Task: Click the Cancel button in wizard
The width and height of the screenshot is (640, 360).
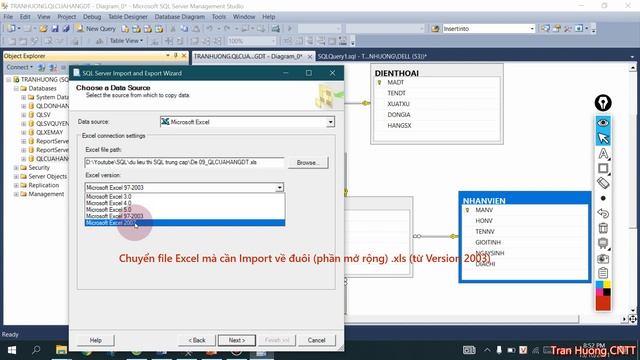Action: pyautogui.click(x=316, y=340)
